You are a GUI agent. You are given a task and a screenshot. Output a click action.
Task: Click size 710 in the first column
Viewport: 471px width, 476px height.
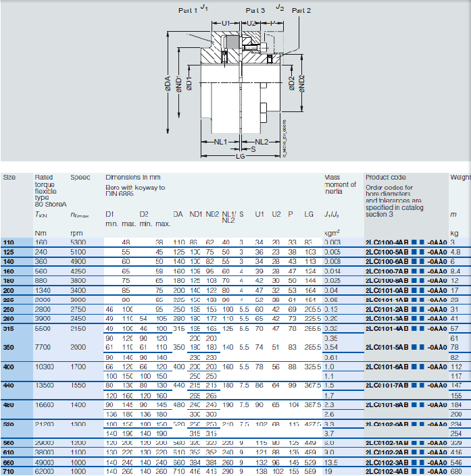click(9, 471)
